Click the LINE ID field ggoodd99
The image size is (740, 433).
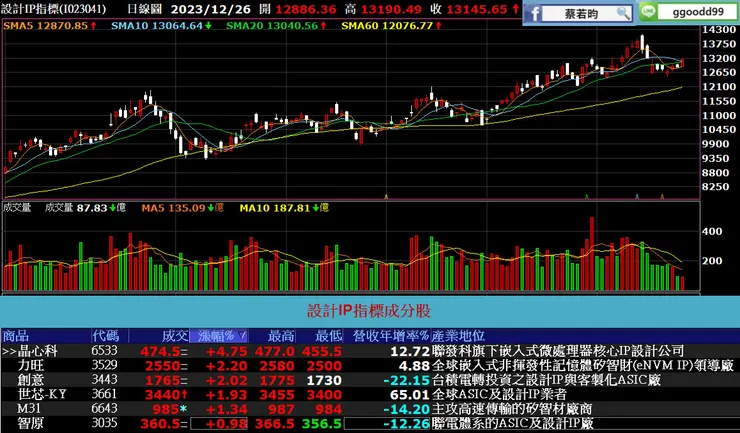pos(698,12)
